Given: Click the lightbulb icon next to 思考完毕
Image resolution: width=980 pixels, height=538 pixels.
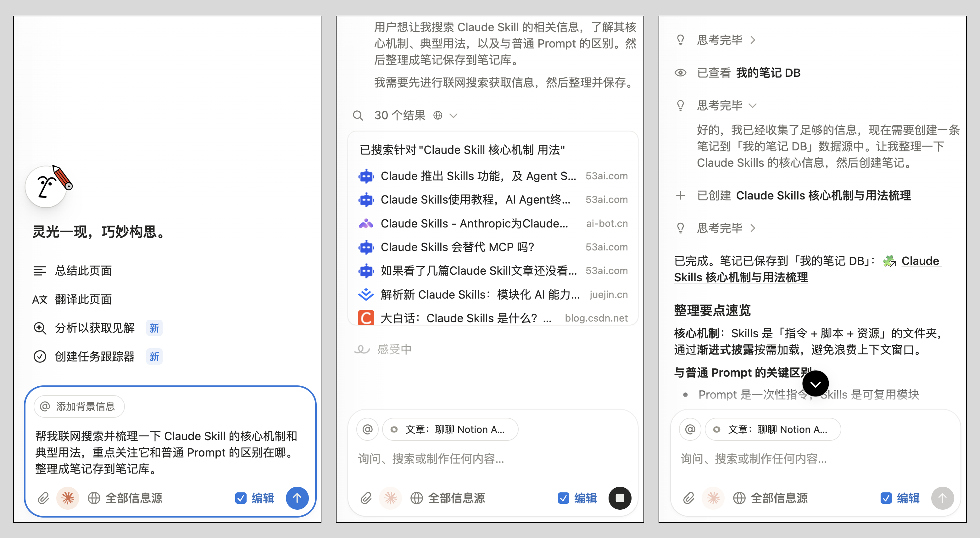Looking at the screenshot, I should (680, 40).
